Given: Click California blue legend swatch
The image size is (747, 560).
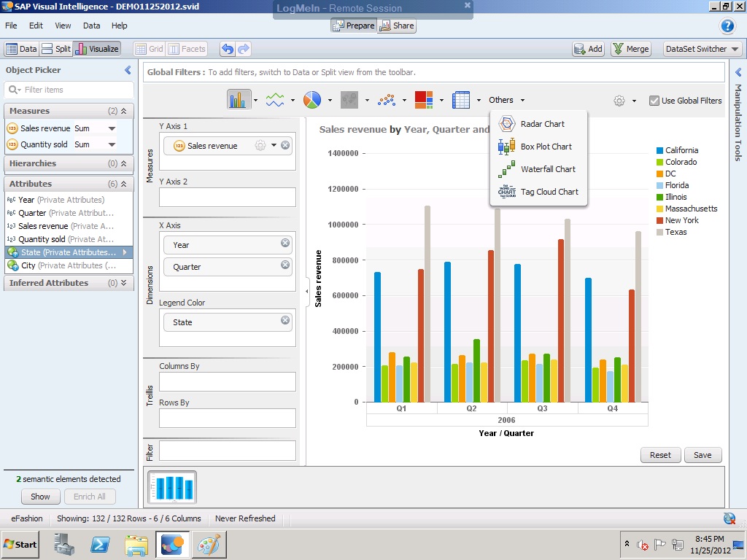Looking at the screenshot, I should pyautogui.click(x=659, y=150).
